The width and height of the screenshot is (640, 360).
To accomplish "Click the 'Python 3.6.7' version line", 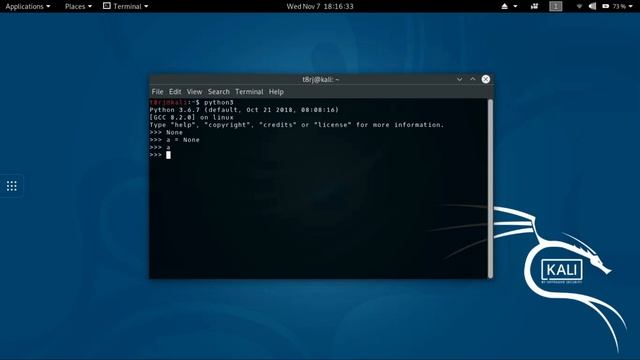I will [244, 110].
